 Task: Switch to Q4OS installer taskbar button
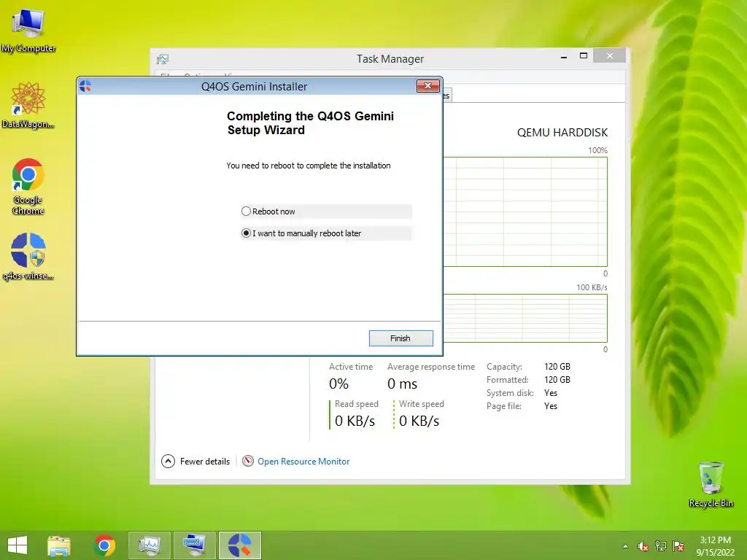[x=240, y=545]
